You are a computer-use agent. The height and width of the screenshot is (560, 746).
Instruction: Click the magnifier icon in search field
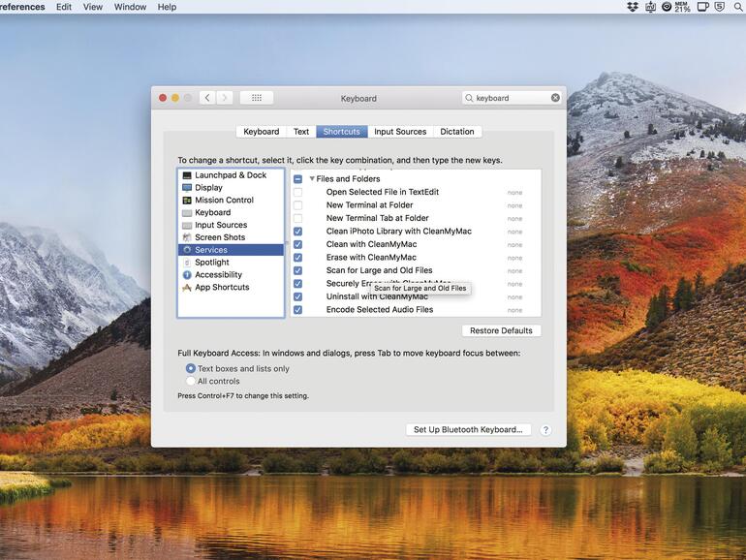(x=469, y=98)
